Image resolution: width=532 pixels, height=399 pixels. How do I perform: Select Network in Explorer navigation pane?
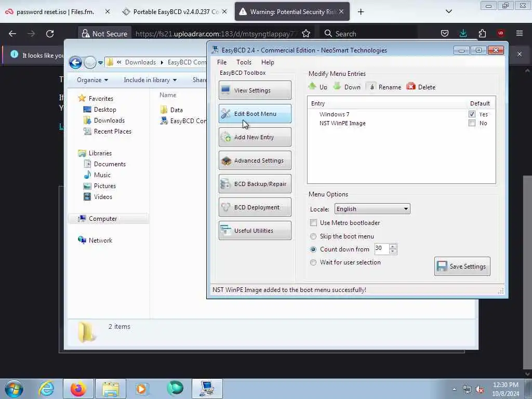[x=100, y=240]
